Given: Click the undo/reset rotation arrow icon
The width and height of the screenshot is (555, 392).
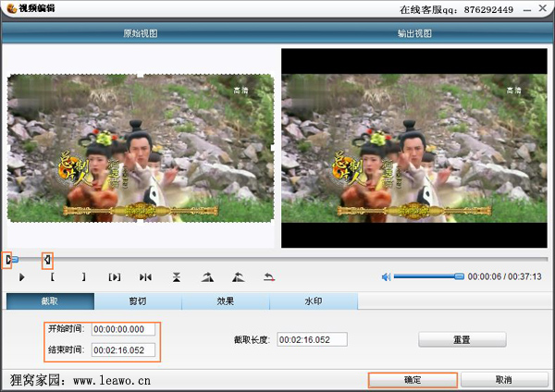Looking at the screenshot, I should tap(269, 277).
